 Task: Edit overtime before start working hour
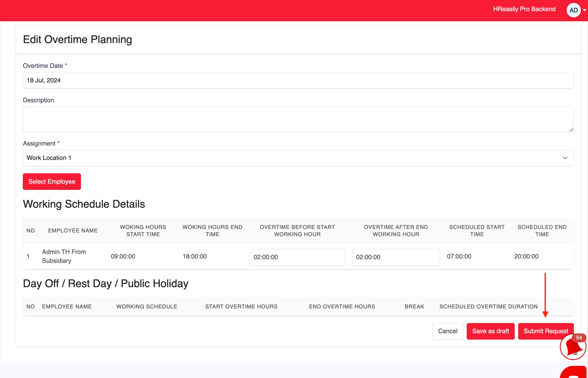(x=297, y=257)
